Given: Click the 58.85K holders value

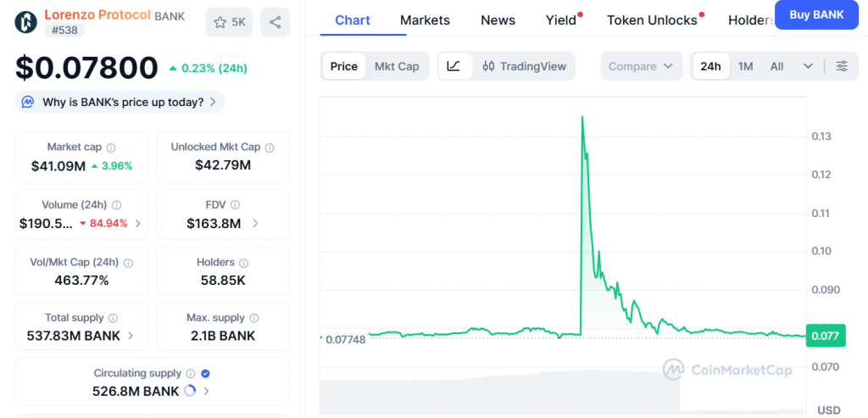Looking at the screenshot, I should [x=223, y=281].
